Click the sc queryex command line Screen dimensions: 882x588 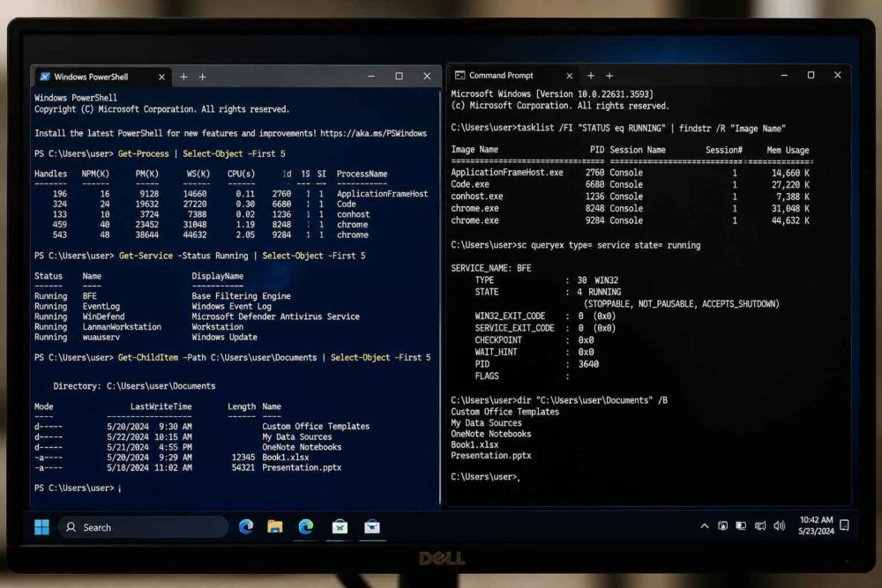pos(575,245)
